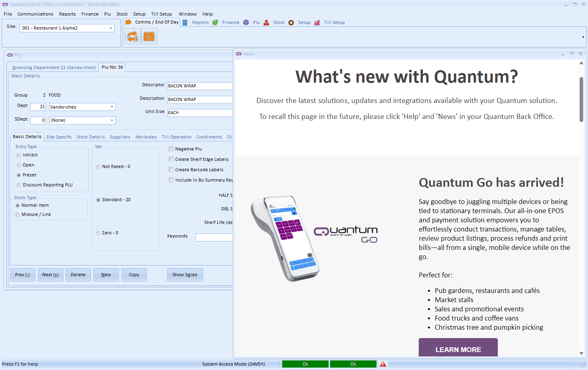
Task: Click the orange End Of Day calendar button
Action: (x=149, y=37)
